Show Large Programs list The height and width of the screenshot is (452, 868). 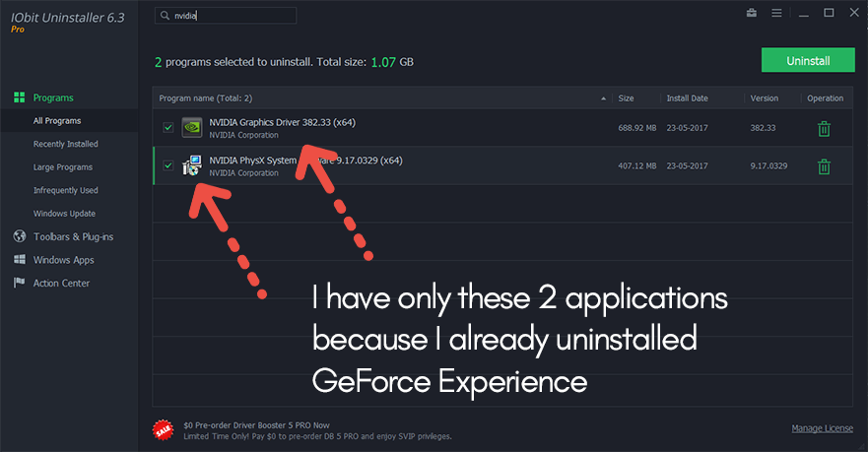[x=62, y=167]
